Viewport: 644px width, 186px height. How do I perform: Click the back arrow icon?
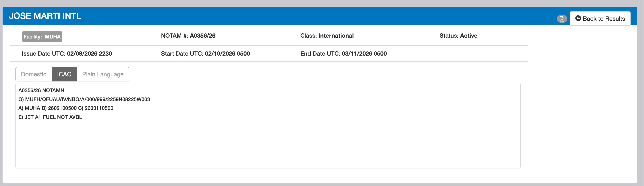pyautogui.click(x=578, y=18)
